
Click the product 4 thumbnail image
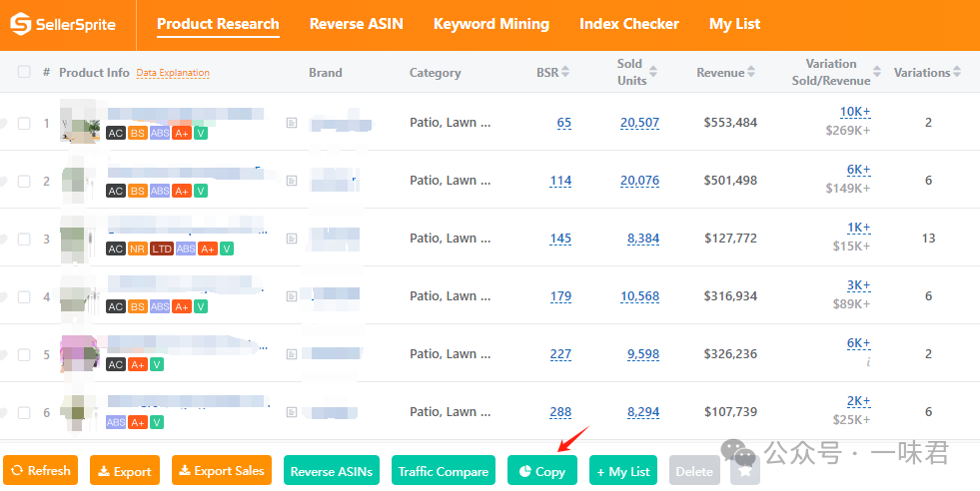click(78, 296)
